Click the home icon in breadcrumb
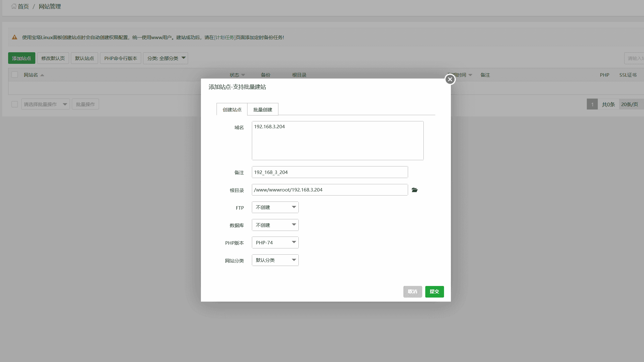The width and height of the screenshot is (644, 362). (x=14, y=6)
